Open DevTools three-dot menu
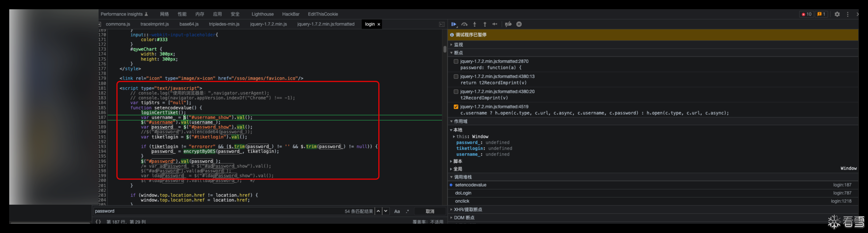This screenshot has width=868, height=233. [x=848, y=14]
